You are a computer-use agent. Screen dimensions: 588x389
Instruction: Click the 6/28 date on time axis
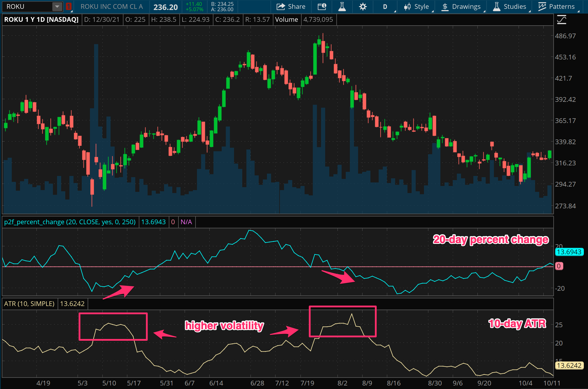click(x=257, y=383)
